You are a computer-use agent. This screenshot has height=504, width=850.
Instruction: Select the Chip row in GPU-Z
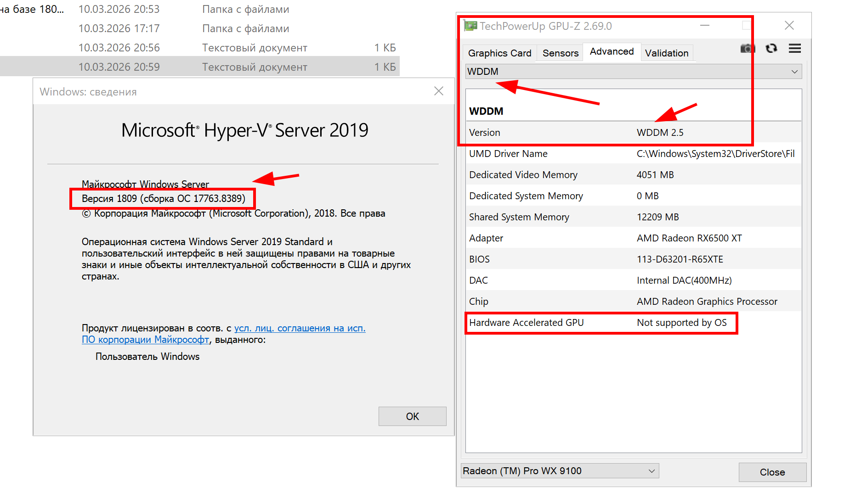click(634, 301)
